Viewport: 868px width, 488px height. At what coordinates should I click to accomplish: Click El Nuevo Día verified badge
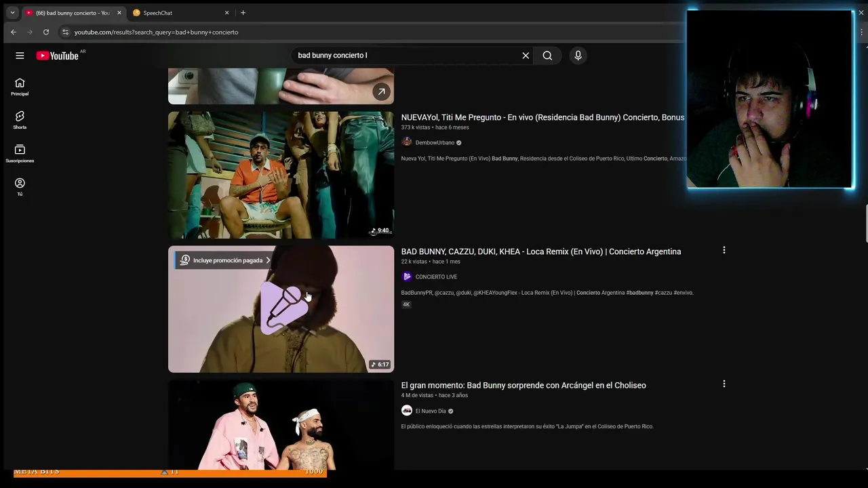pyautogui.click(x=451, y=411)
